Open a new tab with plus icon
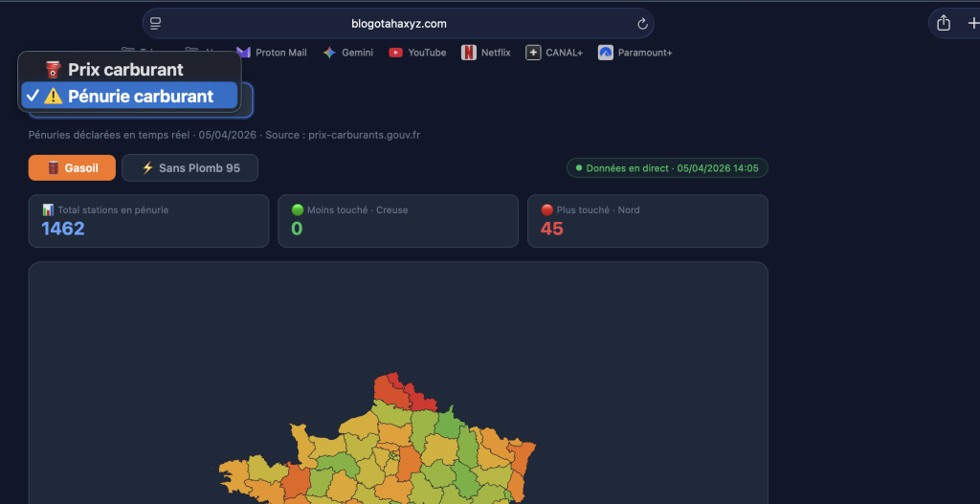Viewport: 980px width, 504px height. (972, 24)
